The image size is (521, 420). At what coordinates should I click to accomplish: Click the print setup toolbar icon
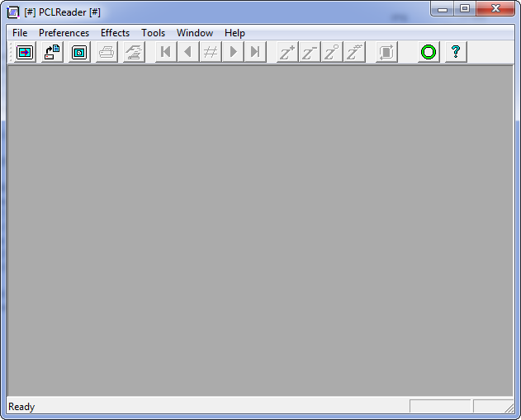(134, 52)
